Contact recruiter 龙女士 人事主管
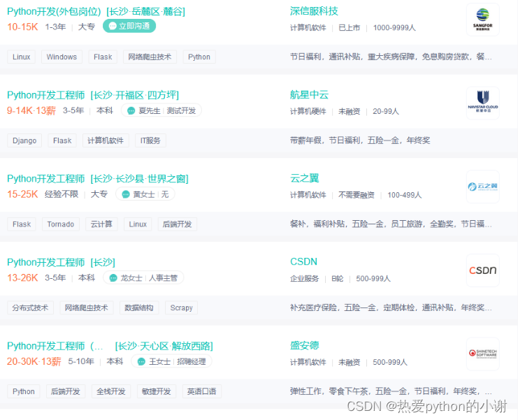Image resolution: width=518 pixels, height=420 pixels. click(143, 277)
